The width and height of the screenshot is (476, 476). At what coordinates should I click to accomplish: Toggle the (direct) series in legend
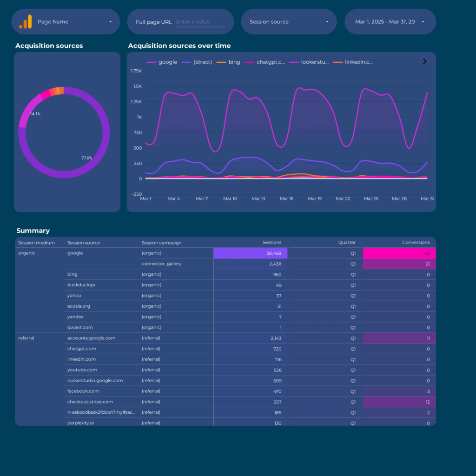197,62
